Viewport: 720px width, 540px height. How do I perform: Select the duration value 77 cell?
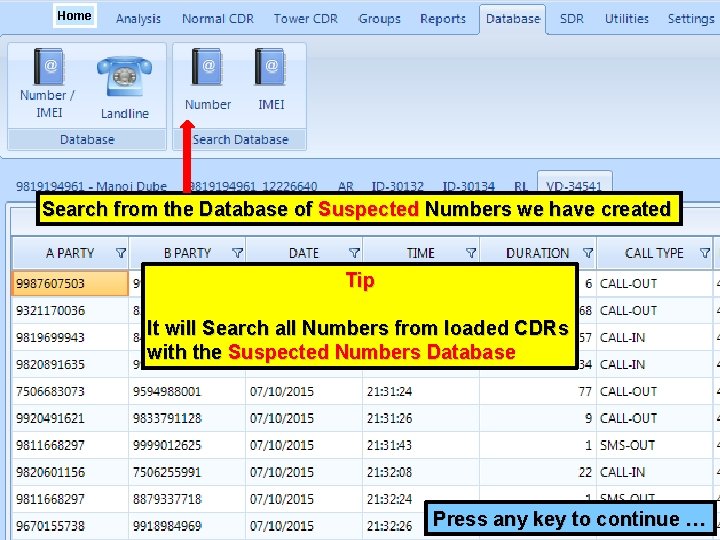coord(538,391)
